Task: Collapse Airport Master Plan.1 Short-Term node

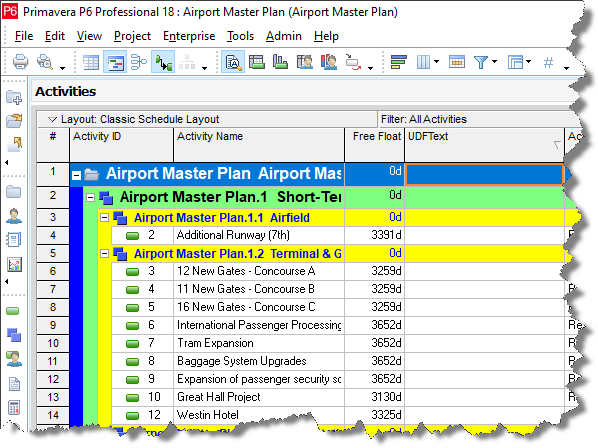Action: [x=90, y=198]
